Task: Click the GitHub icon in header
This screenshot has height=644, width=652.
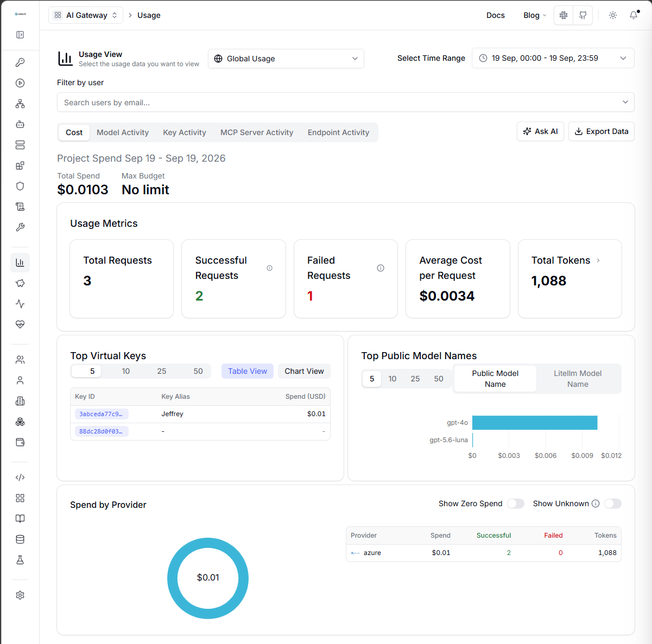Action: click(583, 15)
